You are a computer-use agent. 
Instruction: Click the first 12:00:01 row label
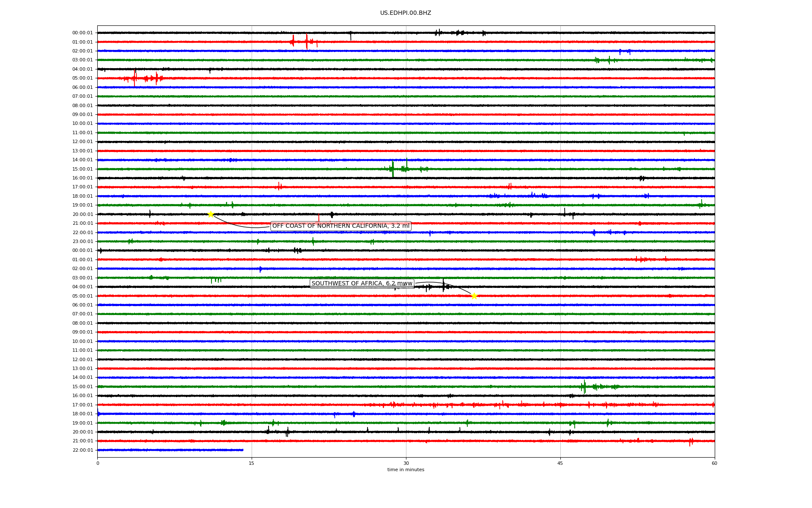click(82, 142)
